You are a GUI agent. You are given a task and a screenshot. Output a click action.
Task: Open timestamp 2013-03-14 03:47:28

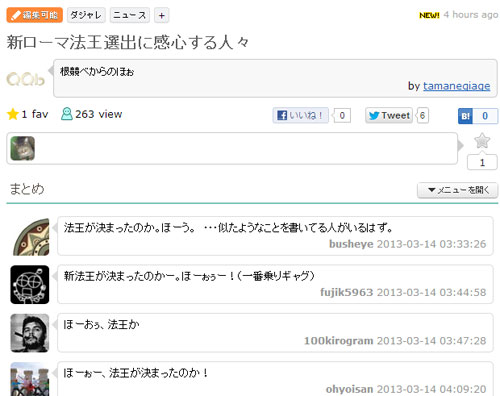pos(431,341)
